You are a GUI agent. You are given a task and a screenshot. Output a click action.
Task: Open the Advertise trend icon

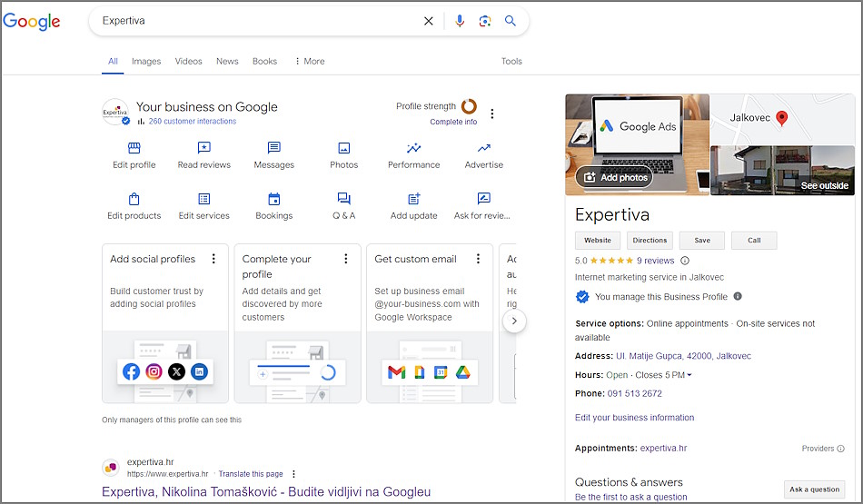[484, 148]
